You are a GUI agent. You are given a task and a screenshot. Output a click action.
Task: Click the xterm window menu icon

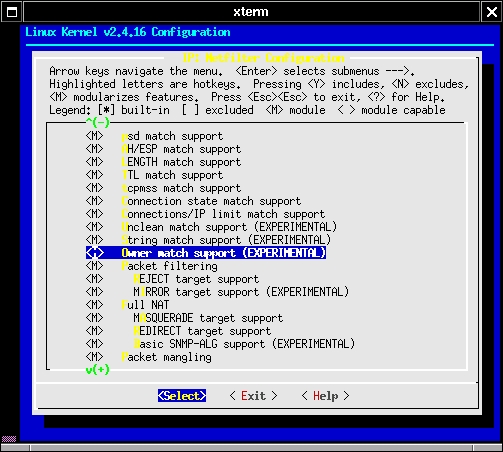tap(12, 12)
